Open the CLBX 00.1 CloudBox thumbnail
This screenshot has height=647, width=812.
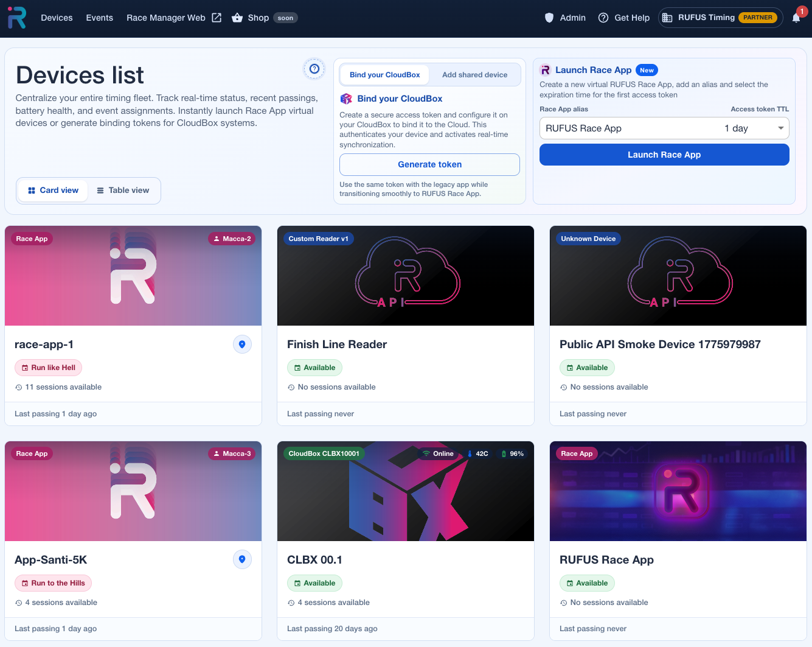tap(406, 491)
